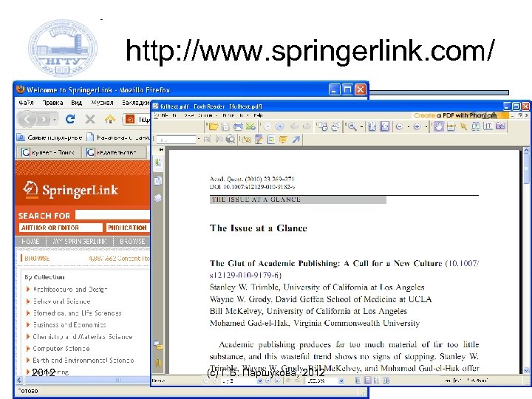Image resolution: width=532 pixels, height=399 pixels.
Task: Expand Business and Economics collection
Action: [28, 324]
